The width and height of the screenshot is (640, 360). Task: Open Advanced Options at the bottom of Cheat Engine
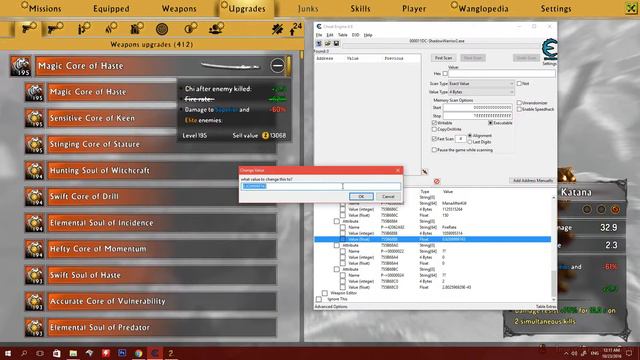point(331,307)
